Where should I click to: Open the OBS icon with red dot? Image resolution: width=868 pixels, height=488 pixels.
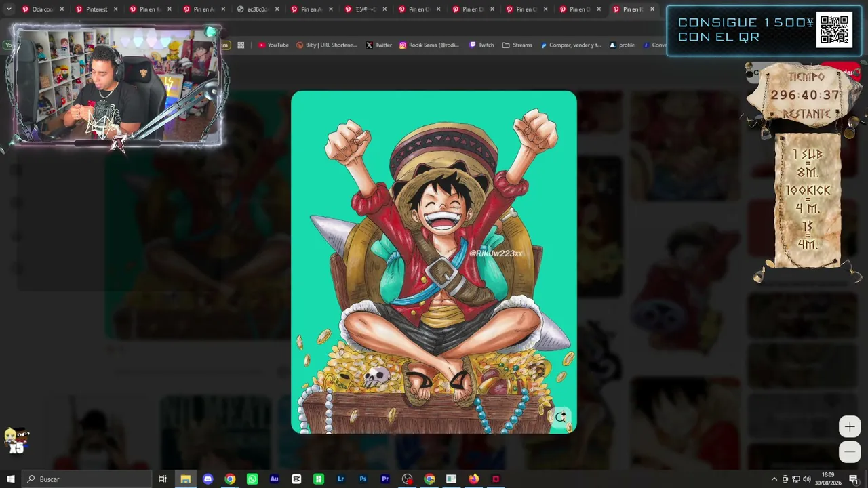pyautogui.click(x=407, y=479)
